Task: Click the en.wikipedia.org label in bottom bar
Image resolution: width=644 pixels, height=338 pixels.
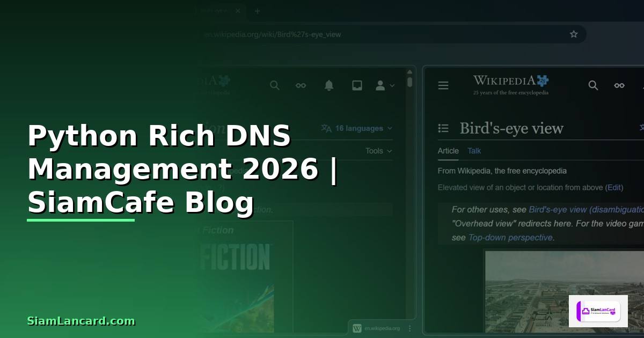Action: (x=382, y=328)
